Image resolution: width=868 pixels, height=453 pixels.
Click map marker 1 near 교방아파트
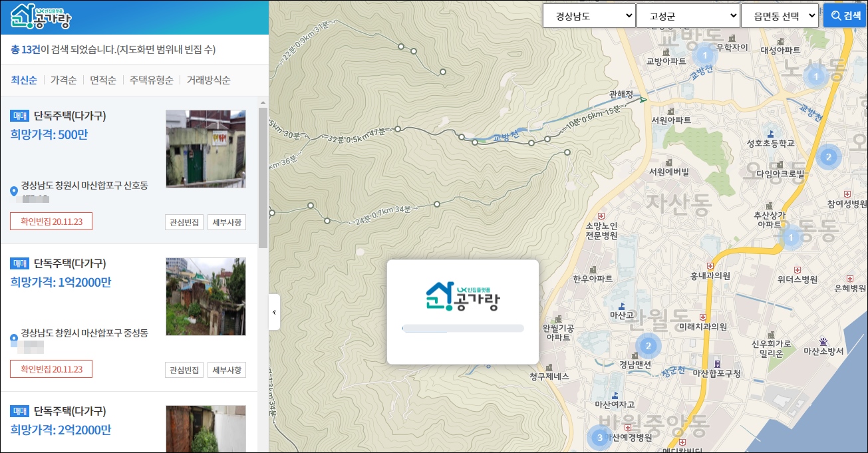tap(705, 56)
